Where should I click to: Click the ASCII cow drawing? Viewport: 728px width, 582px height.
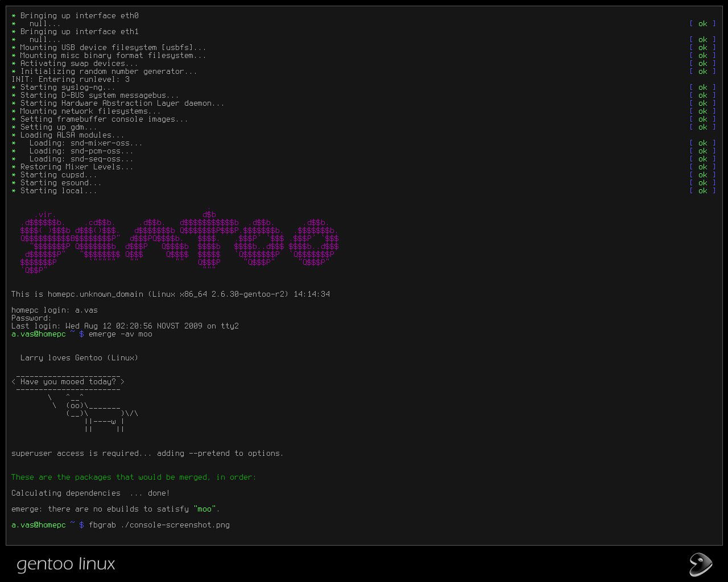(x=93, y=413)
